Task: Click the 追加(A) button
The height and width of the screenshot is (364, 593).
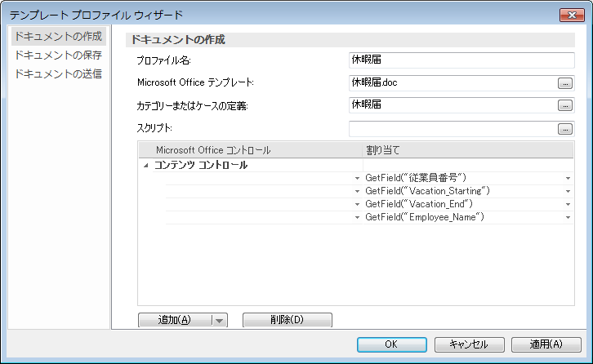Action: 175,320
